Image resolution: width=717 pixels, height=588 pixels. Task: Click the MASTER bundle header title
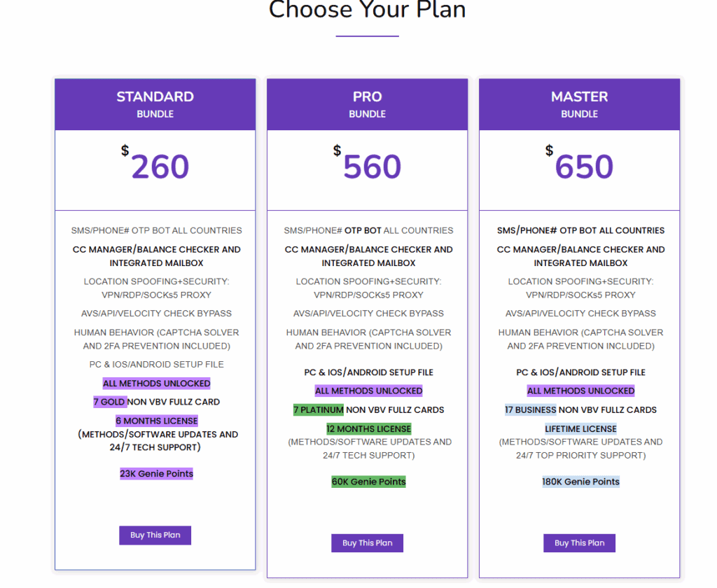point(579,97)
